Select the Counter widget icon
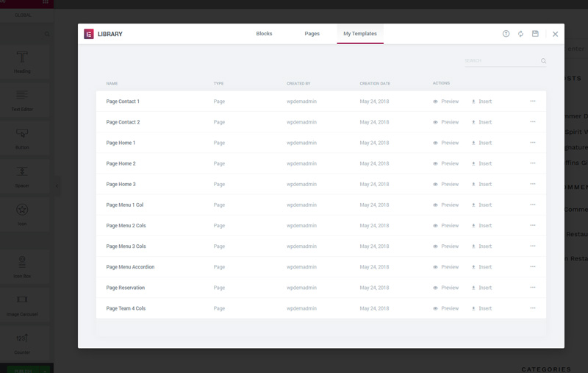This screenshot has height=373, width=588. tap(22, 338)
